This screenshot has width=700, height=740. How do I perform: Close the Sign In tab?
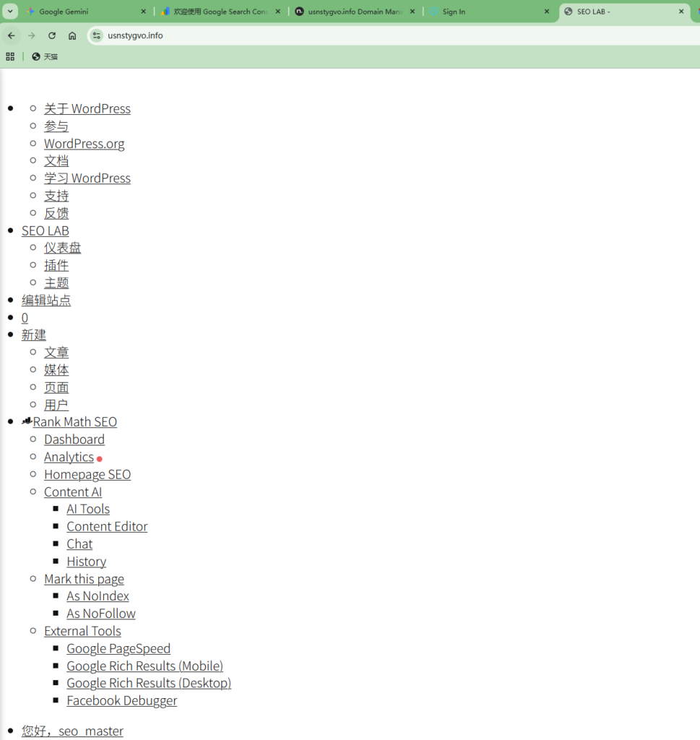[547, 12]
